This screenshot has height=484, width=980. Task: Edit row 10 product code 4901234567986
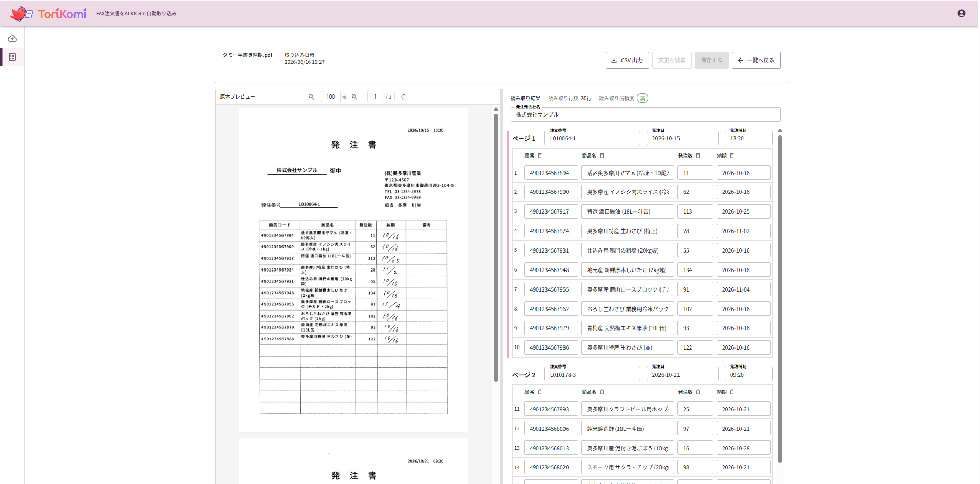point(551,347)
